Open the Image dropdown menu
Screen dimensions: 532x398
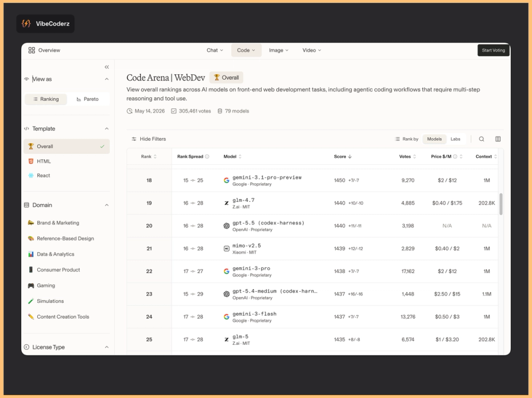pyautogui.click(x=279, y=50)
